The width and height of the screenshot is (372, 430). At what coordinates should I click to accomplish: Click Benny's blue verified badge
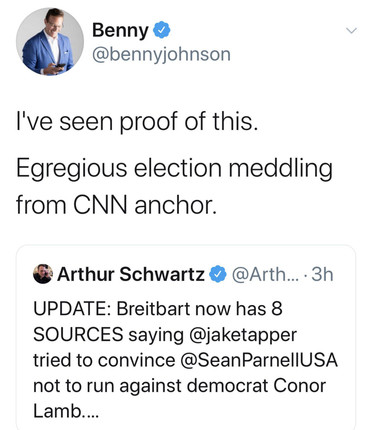click(x=162, y=30)
